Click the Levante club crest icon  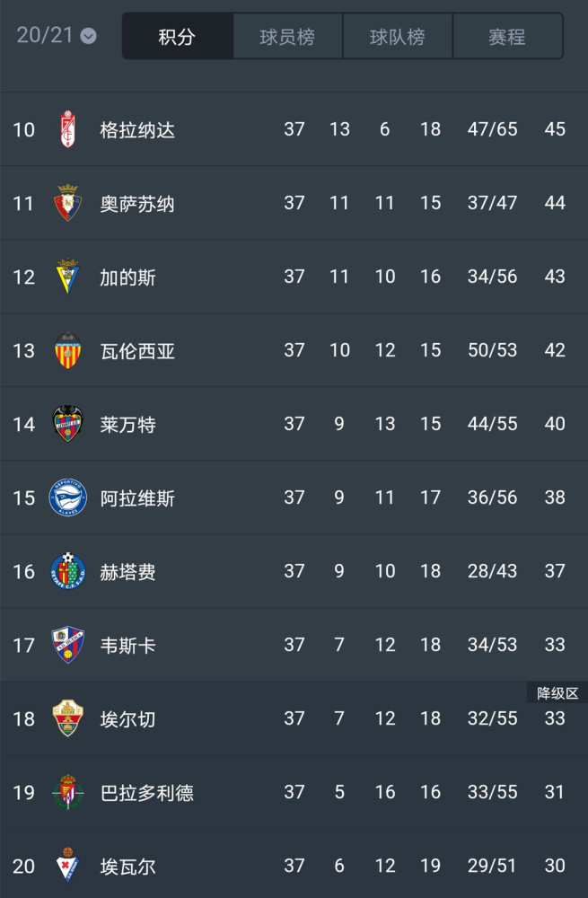point(67,424)
